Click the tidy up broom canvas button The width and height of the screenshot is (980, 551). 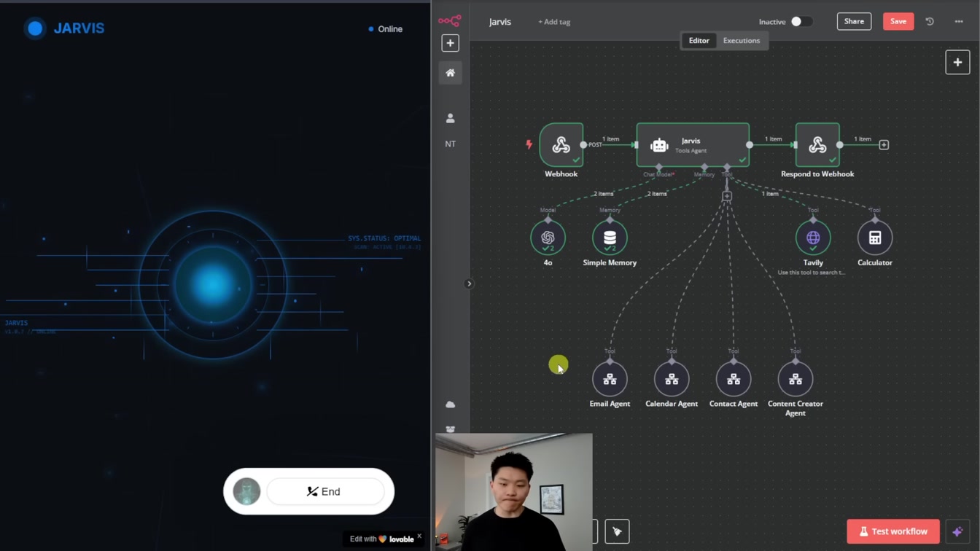(x=617, y=531)
